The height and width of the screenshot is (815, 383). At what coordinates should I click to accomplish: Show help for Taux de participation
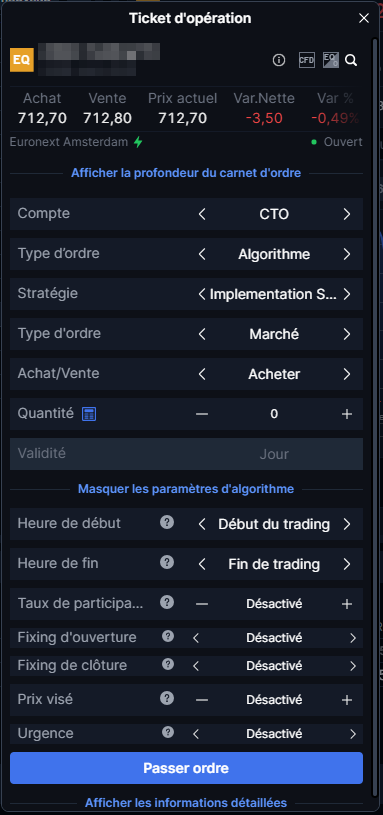tap(167, 602)
